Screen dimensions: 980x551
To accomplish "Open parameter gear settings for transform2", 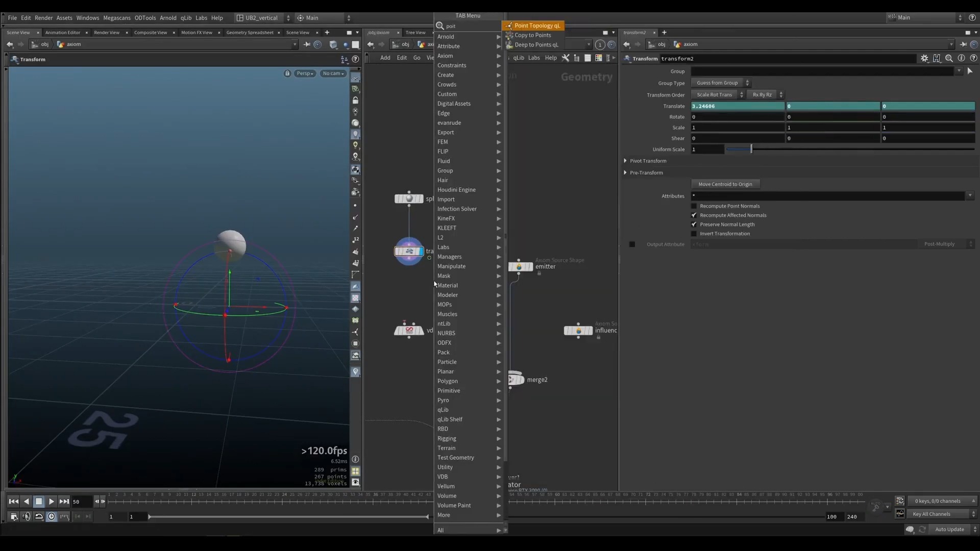I will (924, 59).
